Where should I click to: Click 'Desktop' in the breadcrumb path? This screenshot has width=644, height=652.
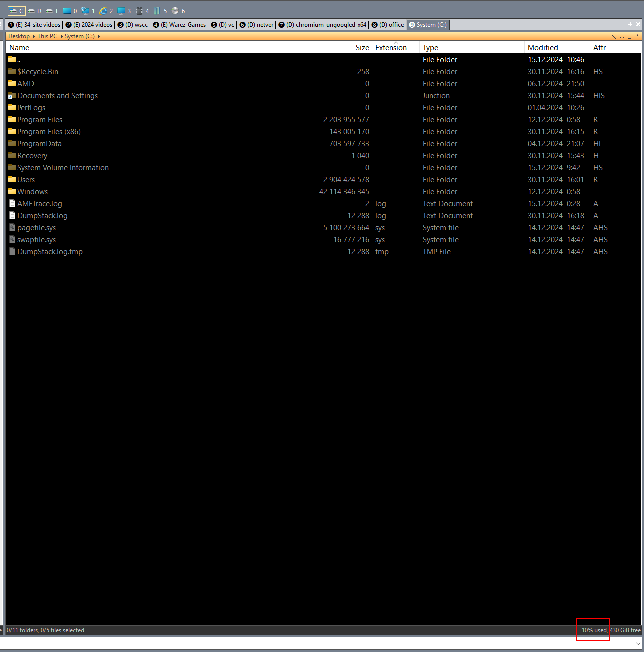[x=19, y=36]
